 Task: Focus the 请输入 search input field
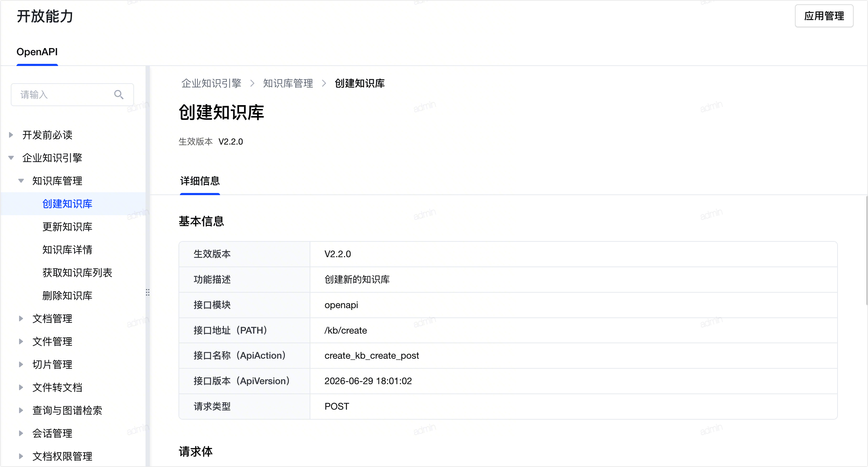tap(72, 95)
